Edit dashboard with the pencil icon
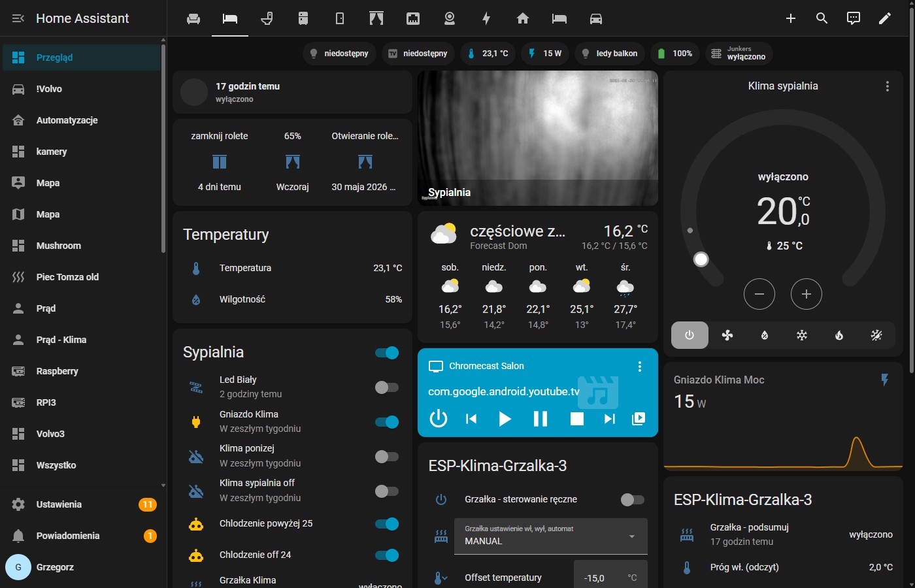 (885, 18)
